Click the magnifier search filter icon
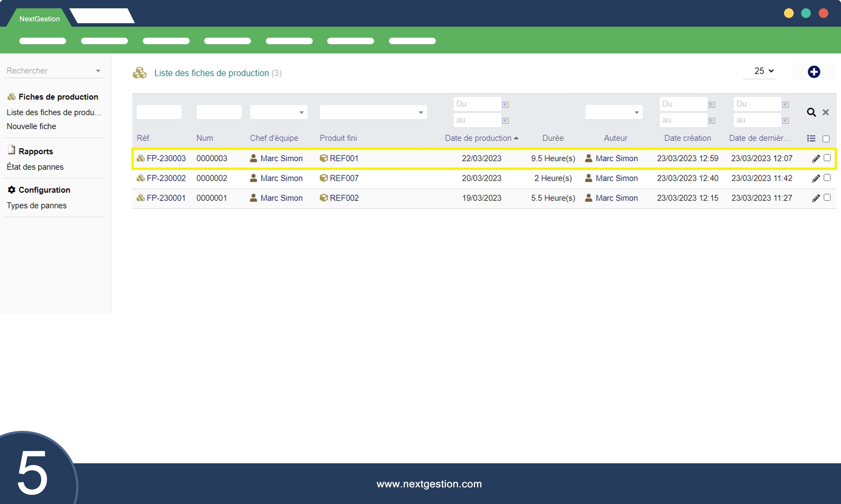The width and height of the screenshot is (841, 504). tap(811, 112)
